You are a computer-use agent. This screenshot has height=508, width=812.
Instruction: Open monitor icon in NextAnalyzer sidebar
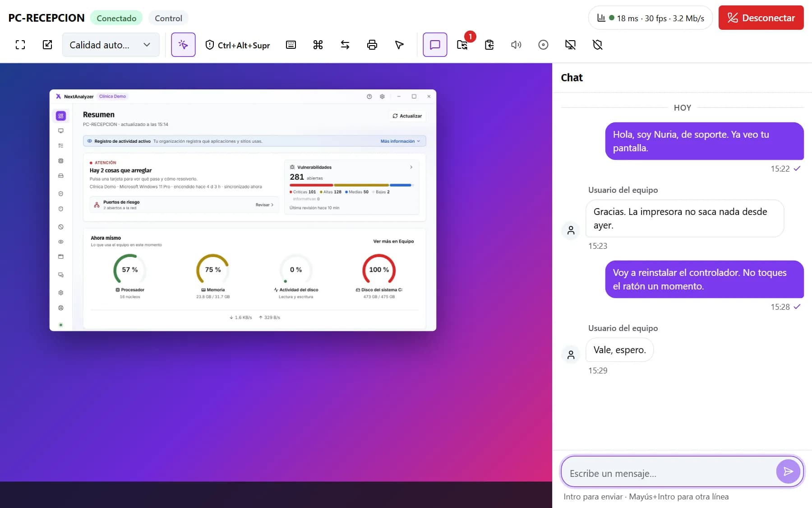point(61,131)
